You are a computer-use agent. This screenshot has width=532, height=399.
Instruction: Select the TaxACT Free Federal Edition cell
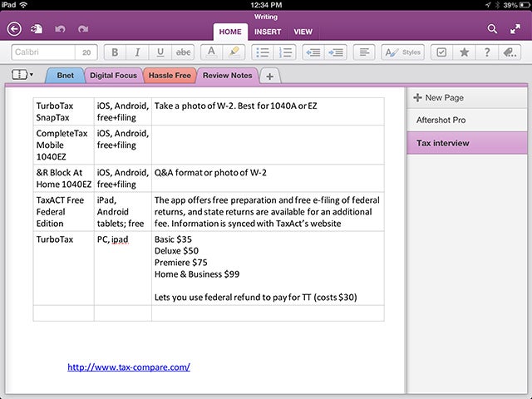[x=63, y=212]
